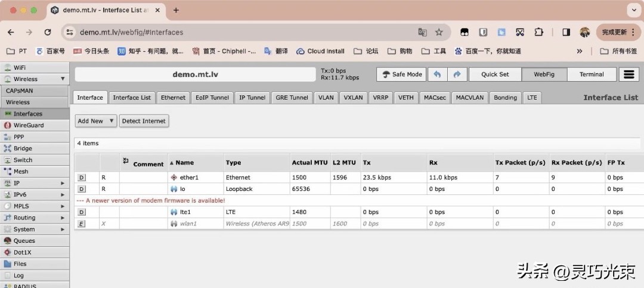The height and width of the screenshot is (288, 644).
Task: Select the IP Tunnel tab
Action: coord(252,97)
